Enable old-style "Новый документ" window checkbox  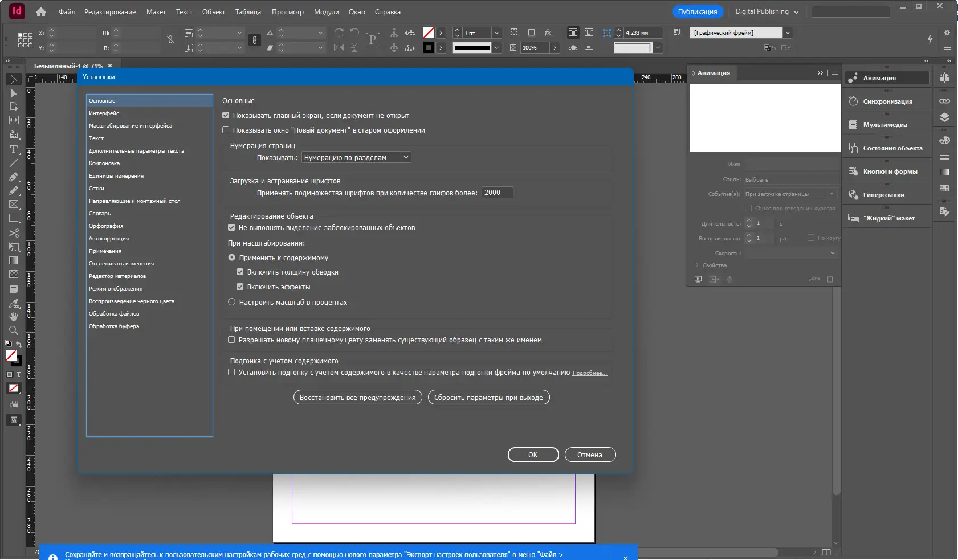226,130
